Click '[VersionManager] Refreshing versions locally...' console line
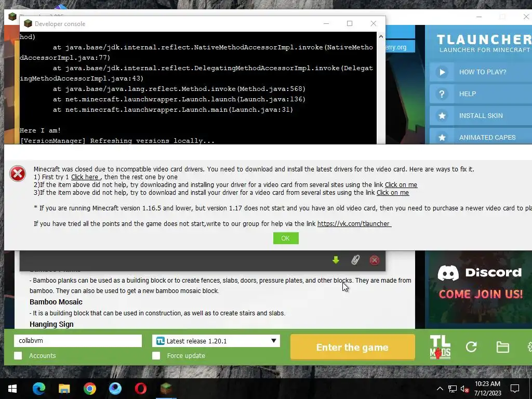Viewport: 532px width, 399px height. pyautogui.click(x=117, y=141)
